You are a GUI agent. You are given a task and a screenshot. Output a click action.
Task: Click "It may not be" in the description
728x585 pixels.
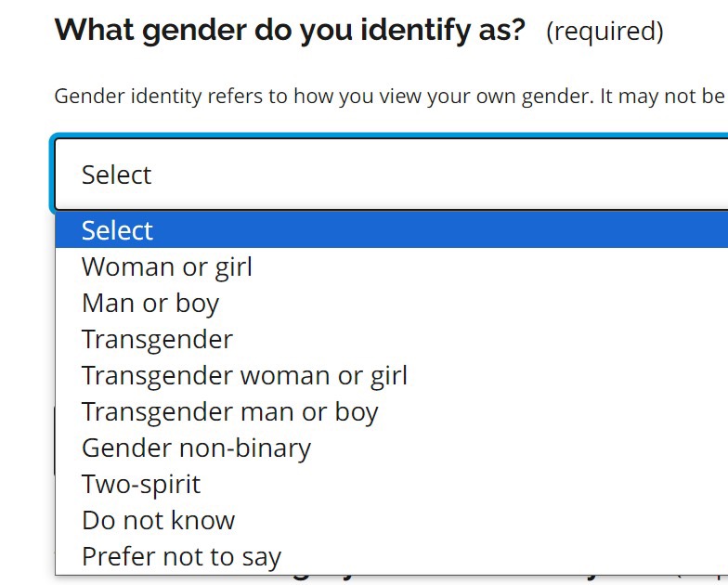click(661, 97)
